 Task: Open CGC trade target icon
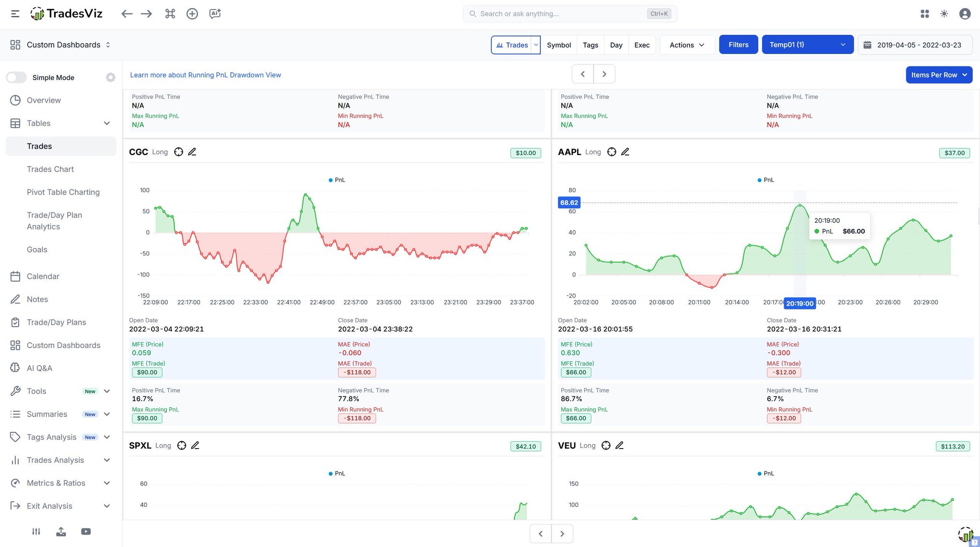(178, 152)
